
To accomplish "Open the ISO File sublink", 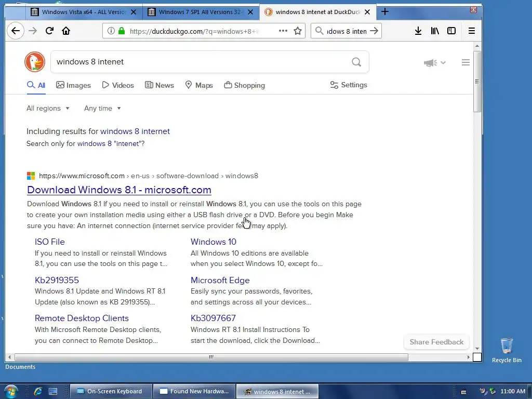I will click(x=49, y=242).
